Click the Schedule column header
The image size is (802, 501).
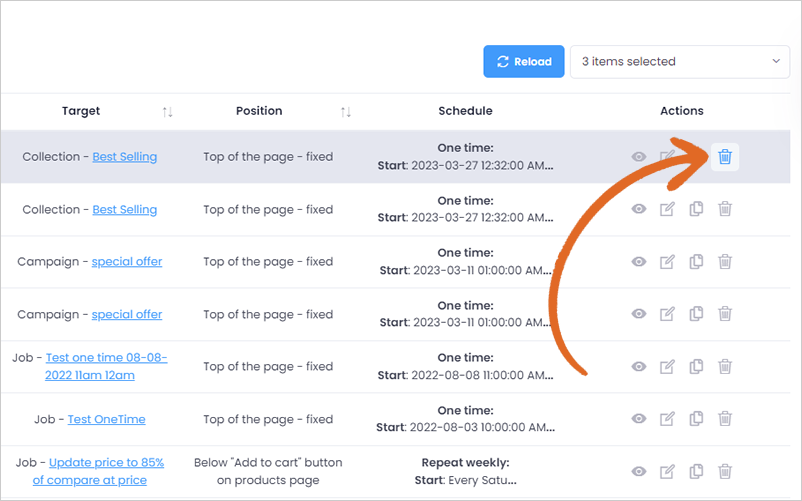465,111
